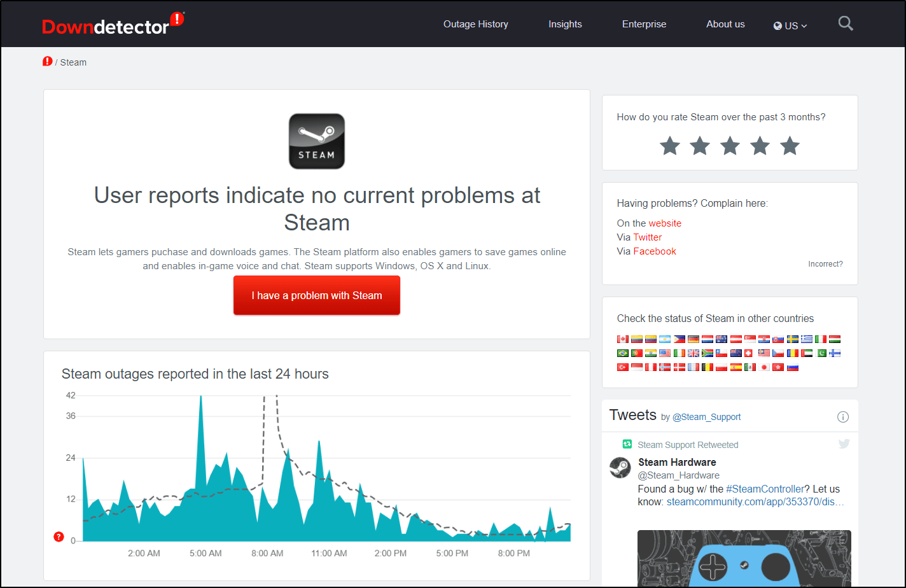This screenshot has height=588, width=906.
Task: Select the Sweden flag
Action: pos(793,339)
